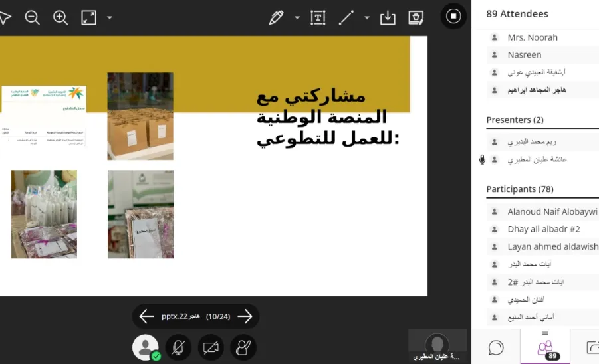Pick the line shape tool
This screenshot has height=364, width=599.
point(346,17)
